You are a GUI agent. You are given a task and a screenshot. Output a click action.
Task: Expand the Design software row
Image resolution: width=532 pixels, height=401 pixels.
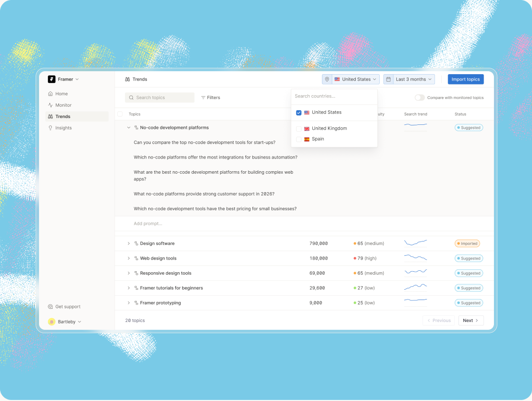(x=128, y=243)
